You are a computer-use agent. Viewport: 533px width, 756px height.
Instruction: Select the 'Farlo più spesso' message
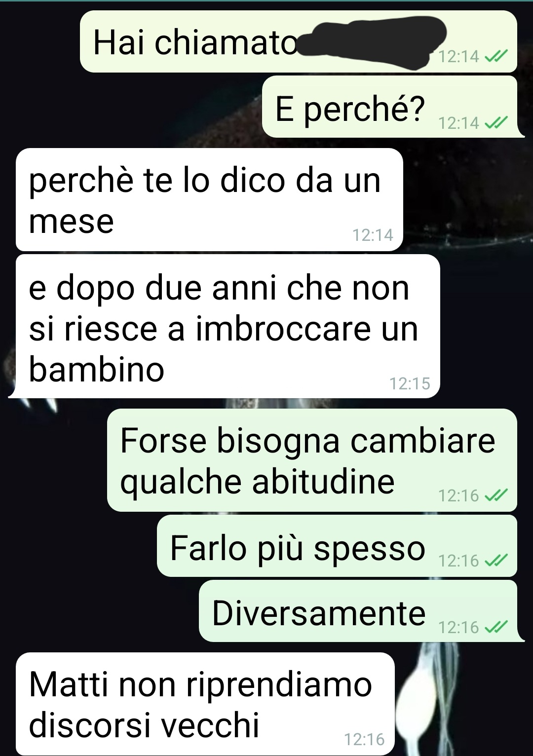337,546
